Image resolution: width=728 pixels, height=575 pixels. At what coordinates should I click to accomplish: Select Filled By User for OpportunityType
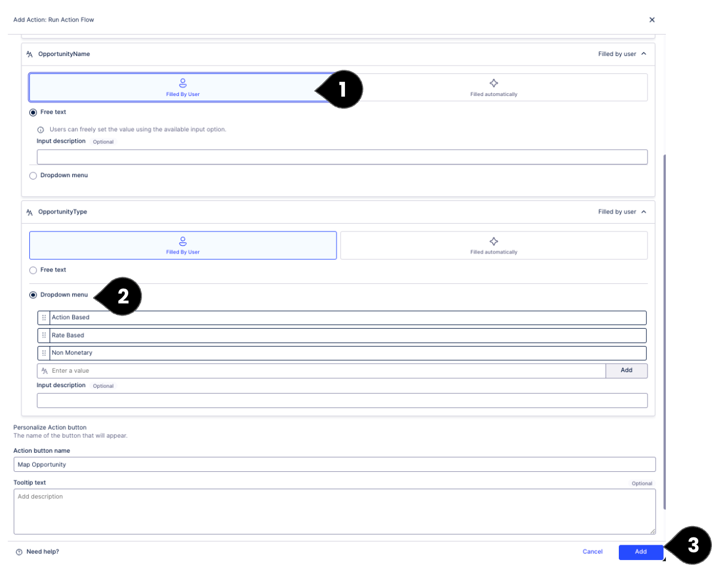(183, 245)
